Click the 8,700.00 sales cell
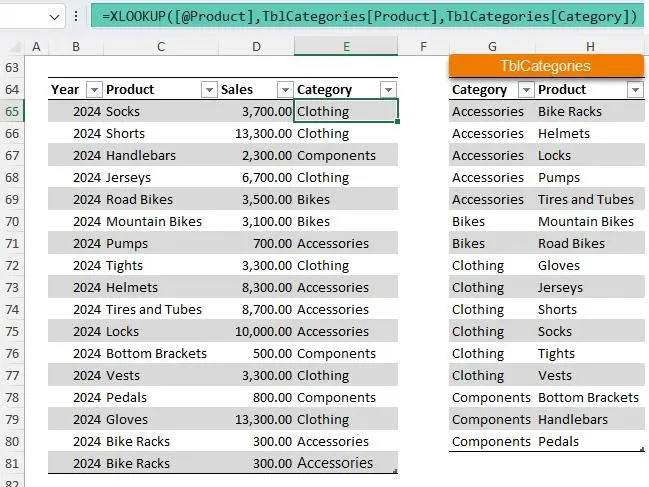This screenshot has width=649, height=487. (x=256, y=309)
